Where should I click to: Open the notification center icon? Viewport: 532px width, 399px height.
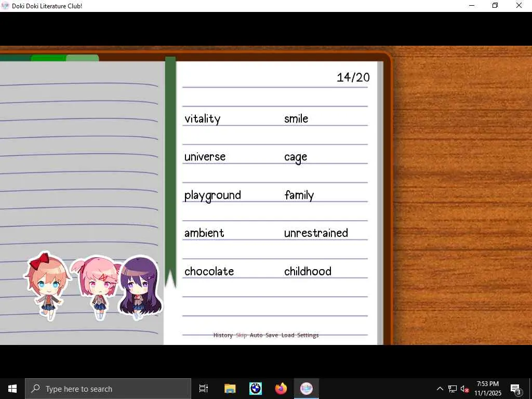point(516,389)
